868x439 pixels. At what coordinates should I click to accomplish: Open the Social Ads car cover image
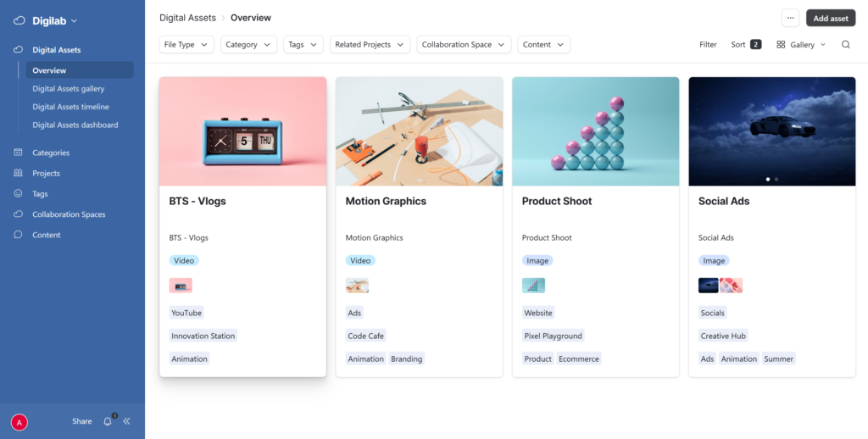(772, 131)
